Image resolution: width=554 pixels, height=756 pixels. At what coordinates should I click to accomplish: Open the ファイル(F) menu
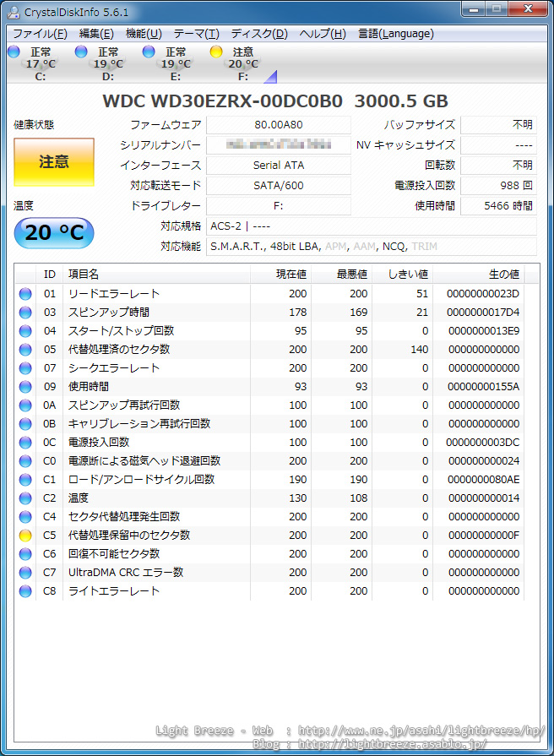tap(40, 34)
